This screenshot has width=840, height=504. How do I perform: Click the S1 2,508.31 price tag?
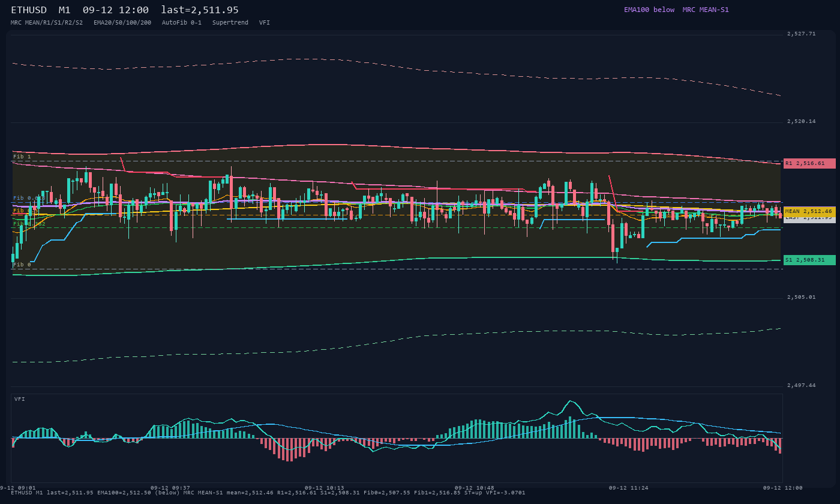[809, 260]
